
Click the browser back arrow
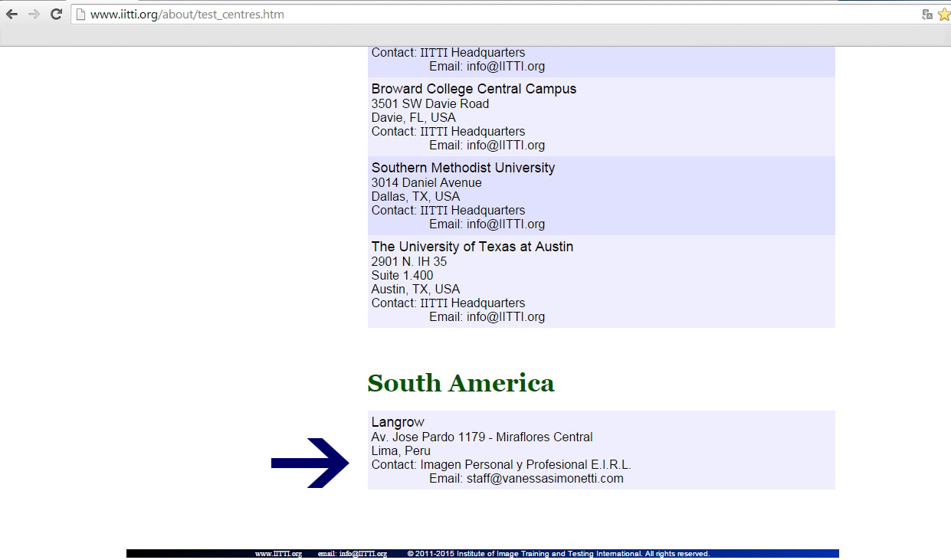[11, 14]
